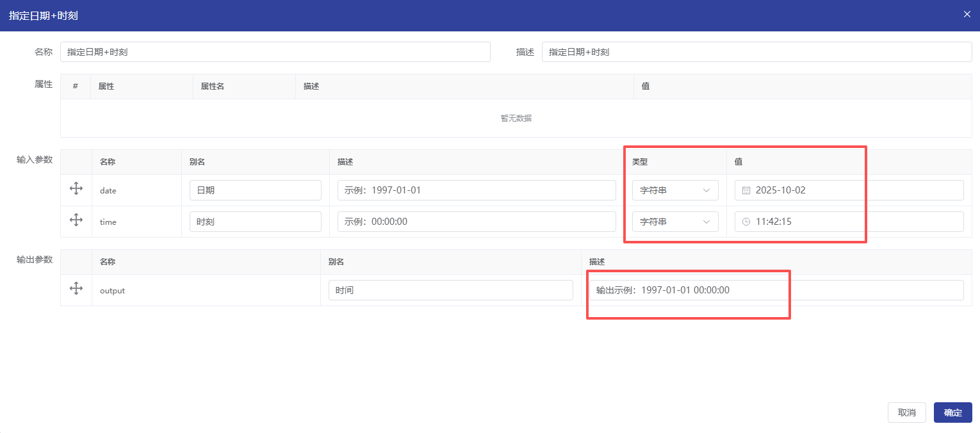The width and height of the screenshot is (980, 433).
Task: Open the 字符串 type dropdown for time
Action: pos(674,222)
